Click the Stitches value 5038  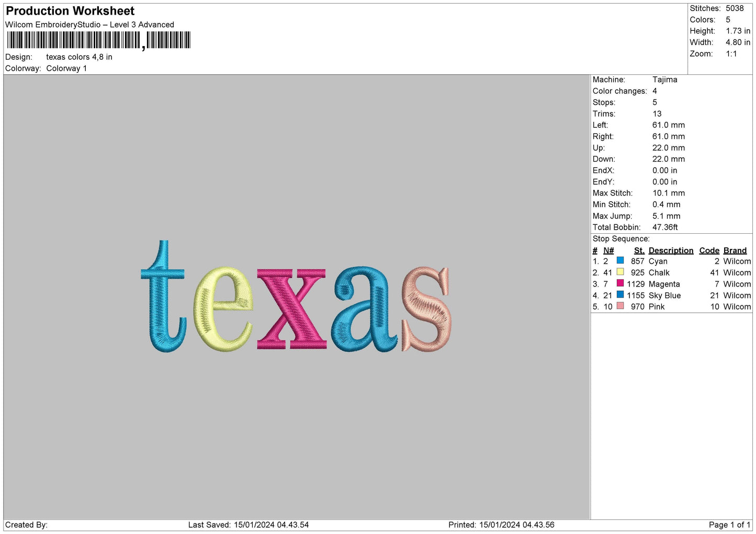pos(735,8)
